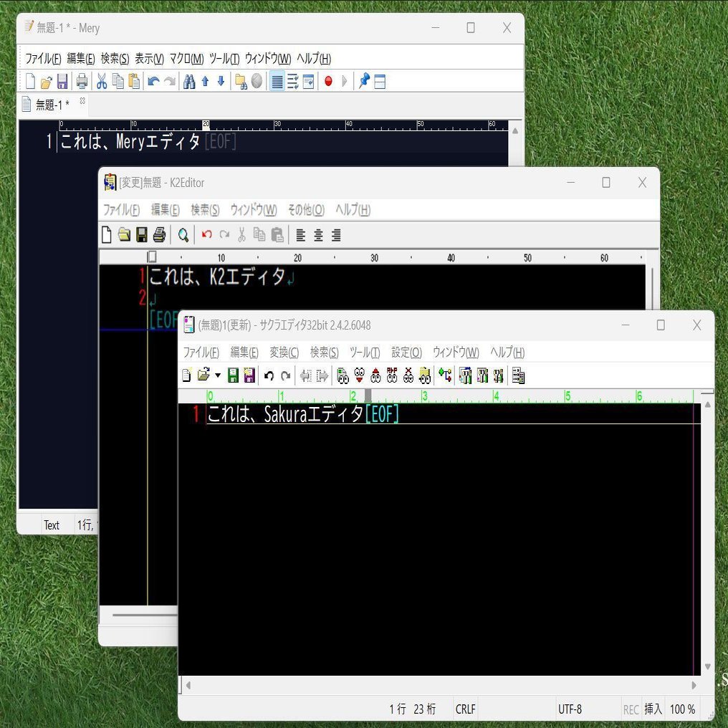Open Mery's 表示(V) menu

[150, 59]
